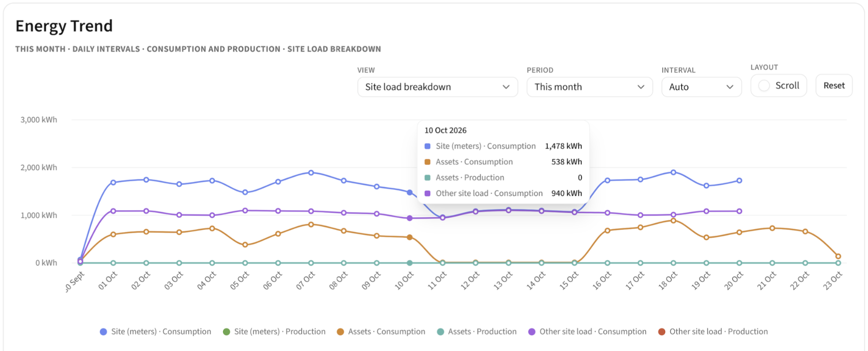Image resolution: width=868 pixels, height=351 pixels.
Task: Click the orange swatch in the tooltip
Action: [x=428, y=162]
